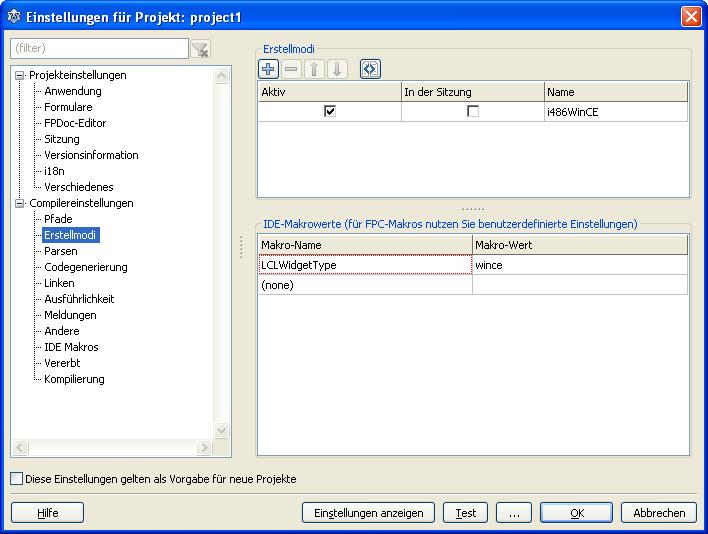Click into the filter text field

[x=98, y=48]
